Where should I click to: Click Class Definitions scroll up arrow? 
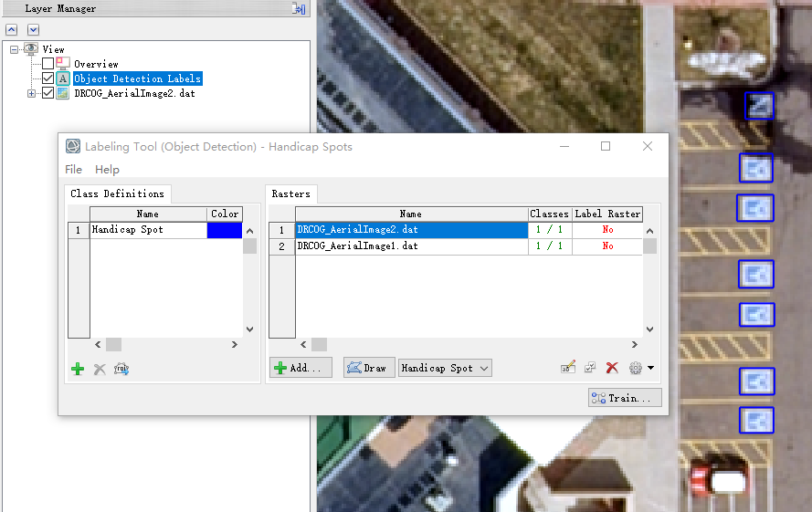[x=249, y=231]
